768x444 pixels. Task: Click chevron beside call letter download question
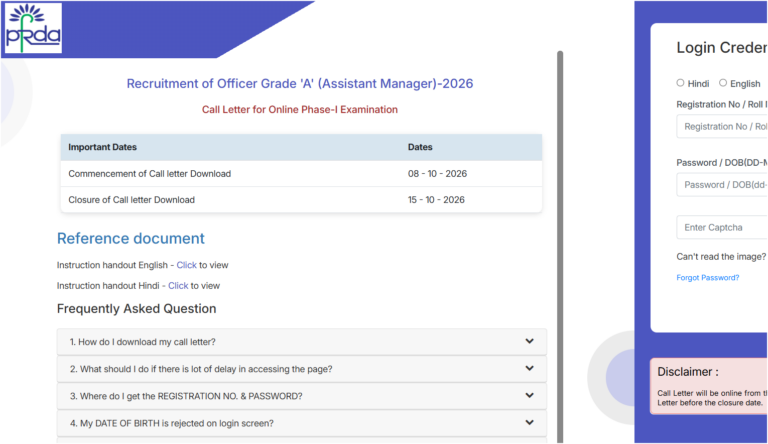click(529, 341)
